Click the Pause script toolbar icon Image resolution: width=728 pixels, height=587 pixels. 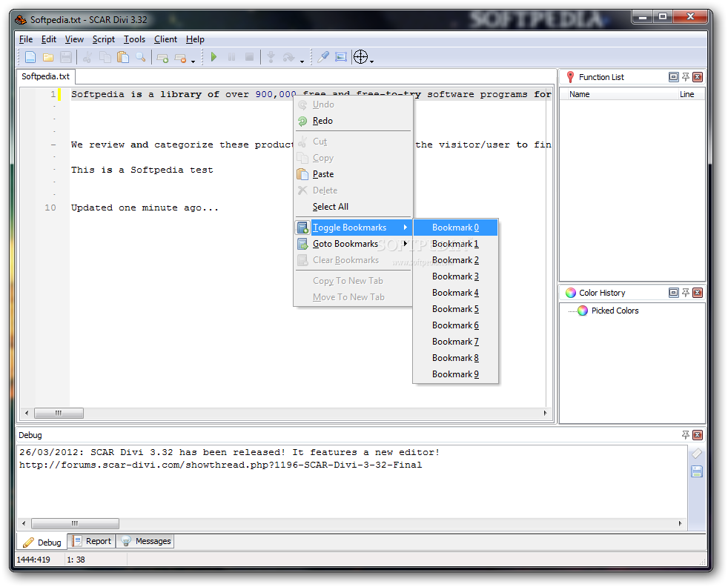tap(231, 57)
